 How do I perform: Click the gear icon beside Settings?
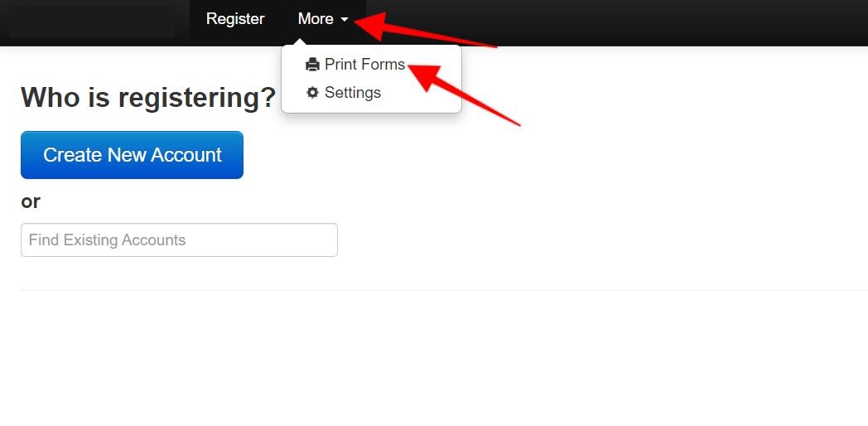pos(313,93)
